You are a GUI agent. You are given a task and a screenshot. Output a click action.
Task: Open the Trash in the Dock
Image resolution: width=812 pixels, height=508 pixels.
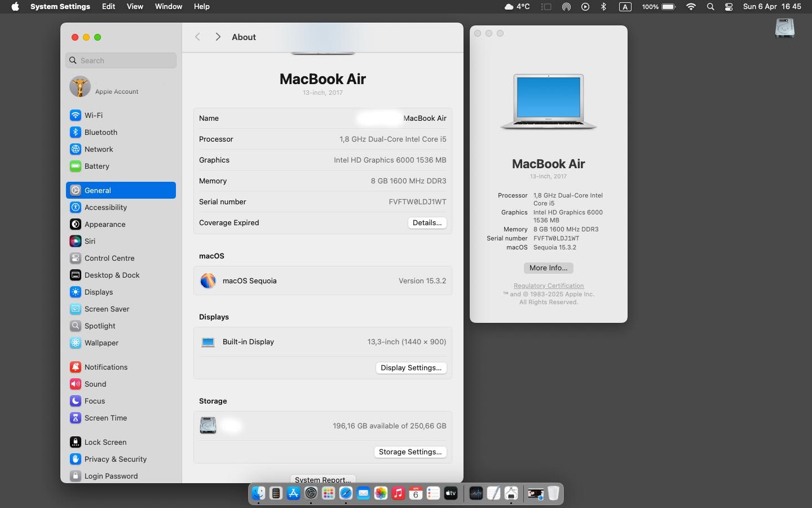click(553, 493)
